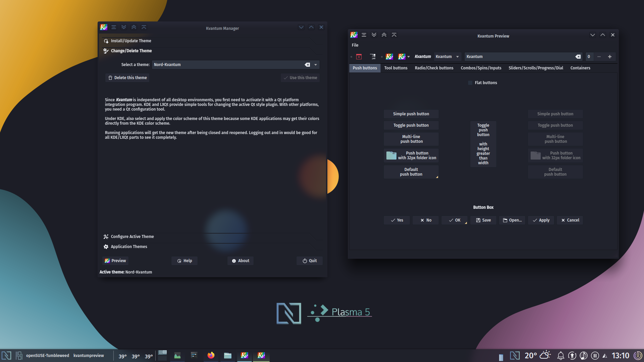This screenshot has width=644, height=362.
Task: Toggle the tall Toggle push button
Action: pos(483,144)
